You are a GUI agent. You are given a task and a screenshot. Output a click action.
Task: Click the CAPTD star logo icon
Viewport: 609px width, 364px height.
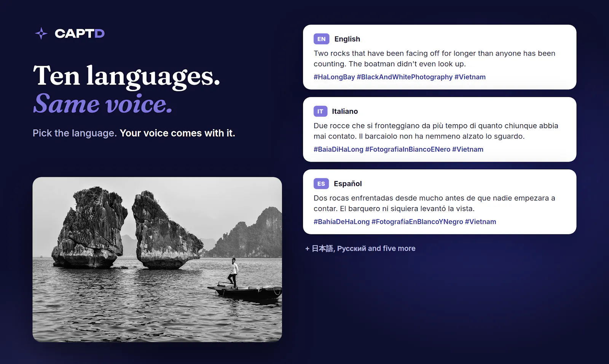click(41, 33)
